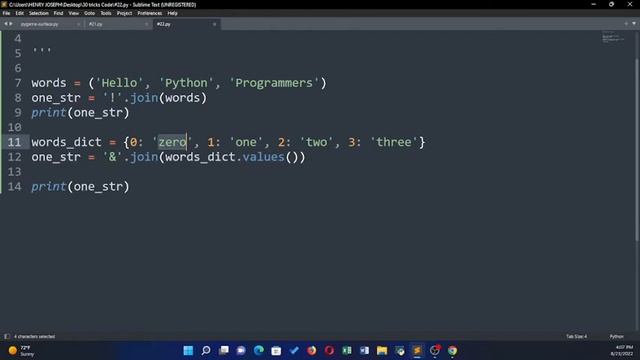Open the Preferences menu
The height and width of the screenshot is (360, 640).
149,13
